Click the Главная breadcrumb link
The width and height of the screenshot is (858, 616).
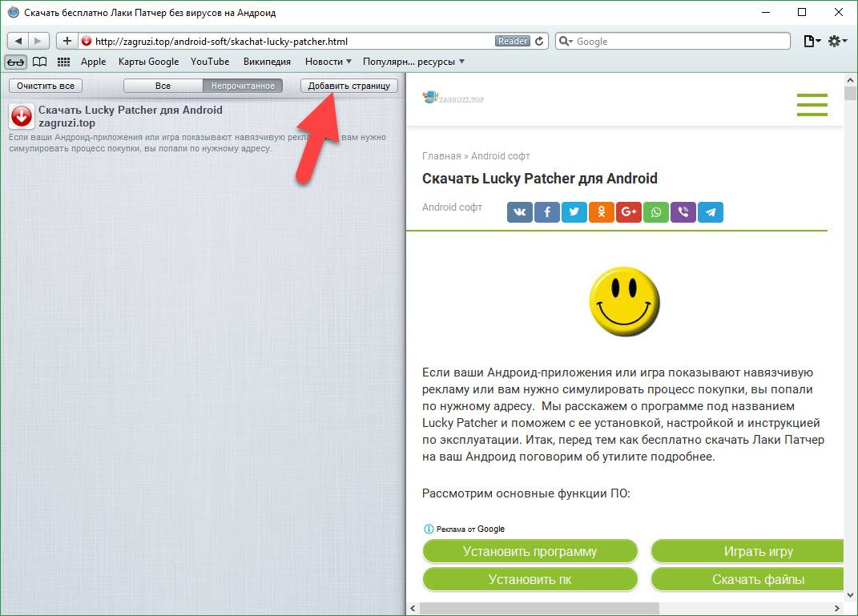(x=441, y=156)
